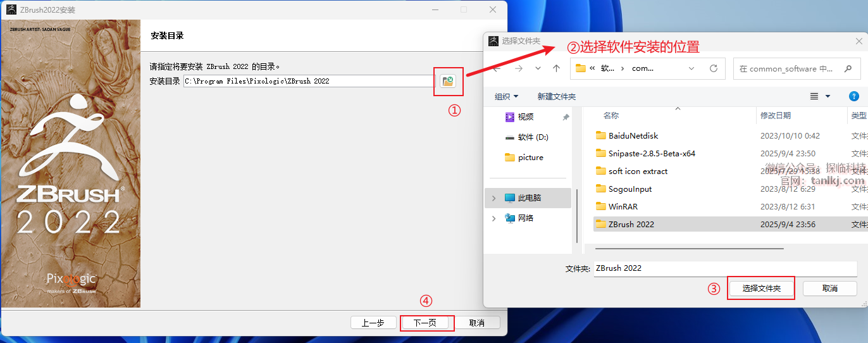868x343 pixels.
Task: Select the ZBrush 2022 folder row
Action: pos(731,225)
